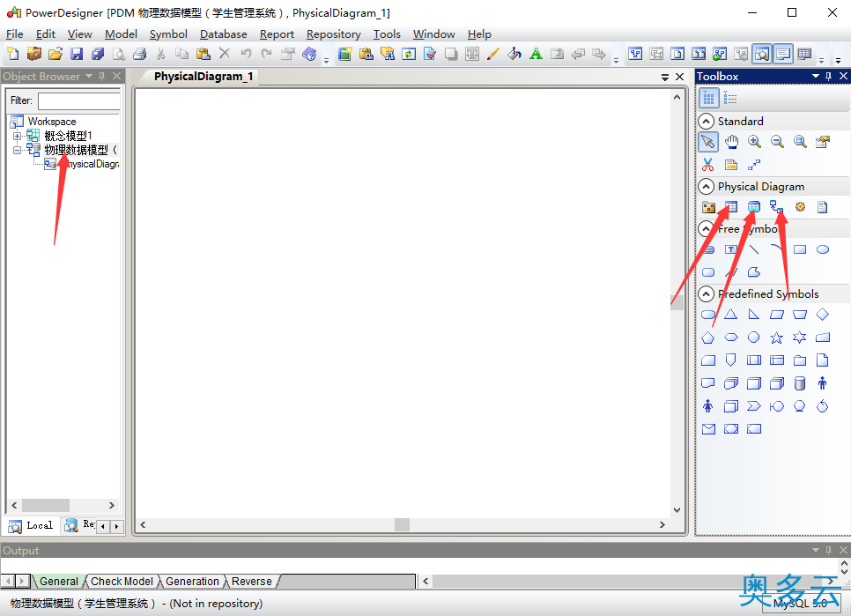Select the Rectangle tool in Free Symbols
Viewport: 851px width, 616px height.
800,249
